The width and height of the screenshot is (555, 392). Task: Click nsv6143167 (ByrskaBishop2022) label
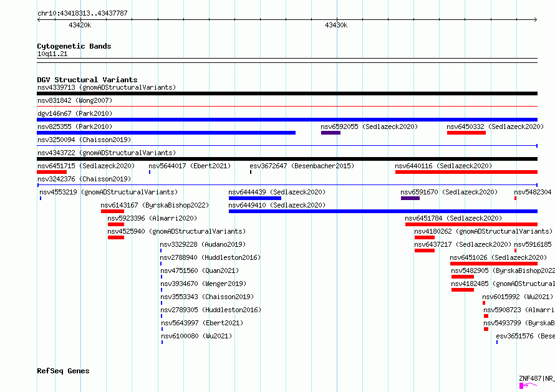pyautogui.click(x=155, y=205)
